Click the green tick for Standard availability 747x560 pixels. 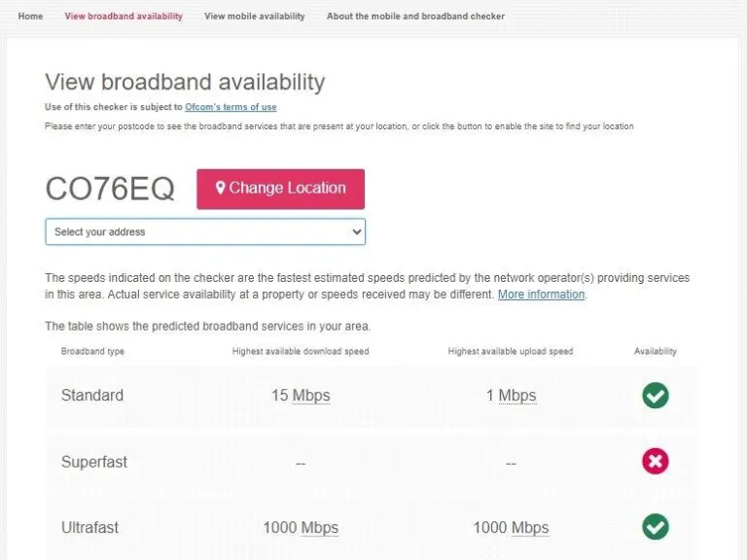(655, 396)
